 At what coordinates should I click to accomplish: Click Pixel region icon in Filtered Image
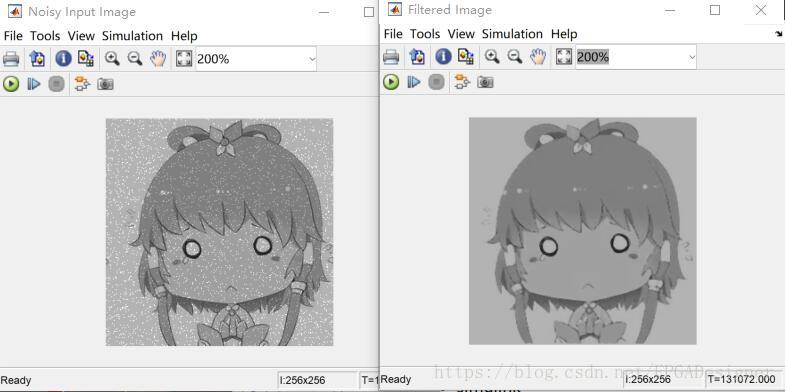pyautogui.click(x=466, y=57)
